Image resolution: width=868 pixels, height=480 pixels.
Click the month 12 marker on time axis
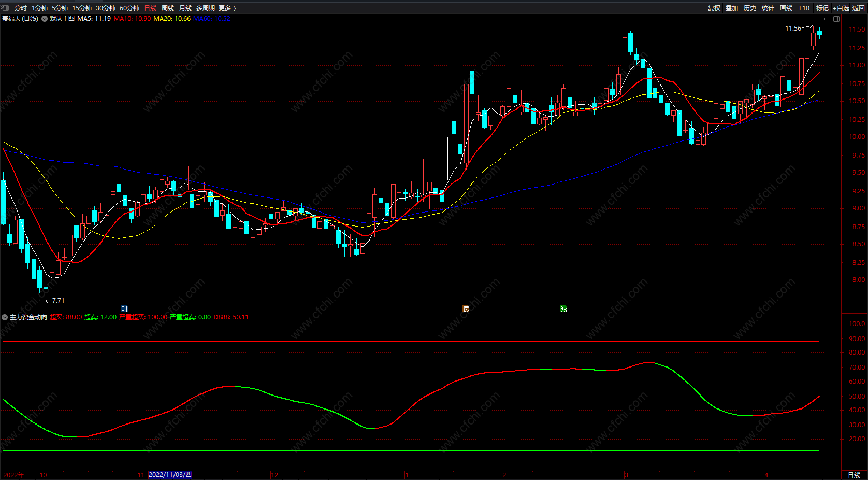274,475
